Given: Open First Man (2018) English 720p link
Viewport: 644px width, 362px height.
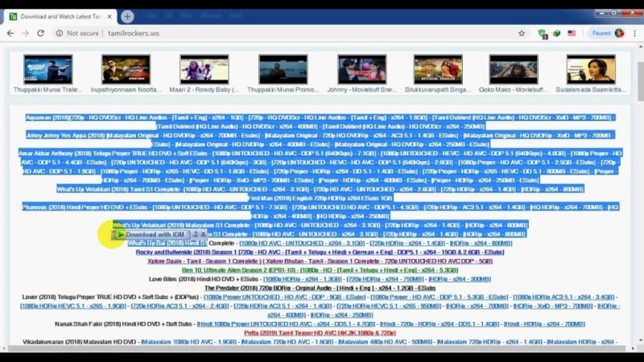Looking at the screenshot, I should (320, 198).
